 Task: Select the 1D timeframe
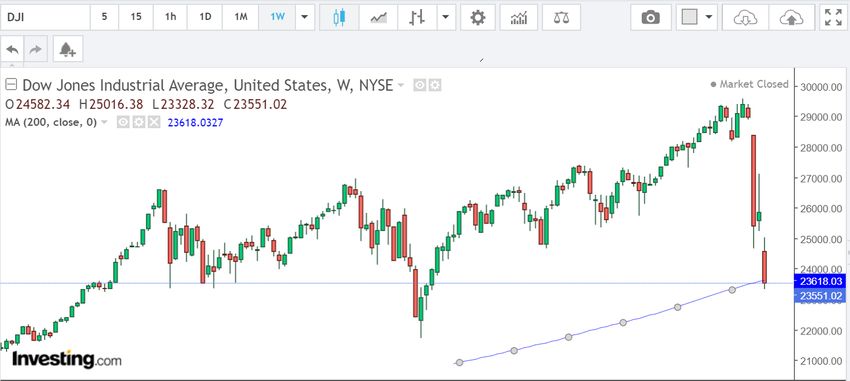coord(205,17)
